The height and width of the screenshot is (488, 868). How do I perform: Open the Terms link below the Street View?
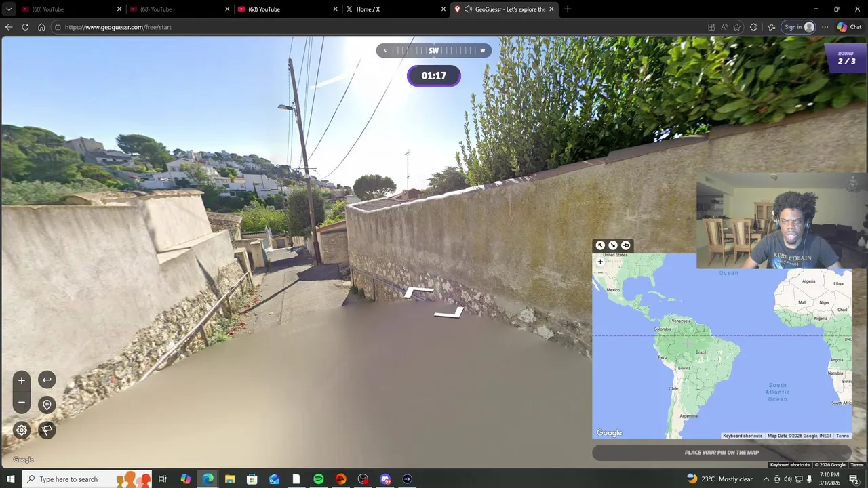click(x=857, y=465)
